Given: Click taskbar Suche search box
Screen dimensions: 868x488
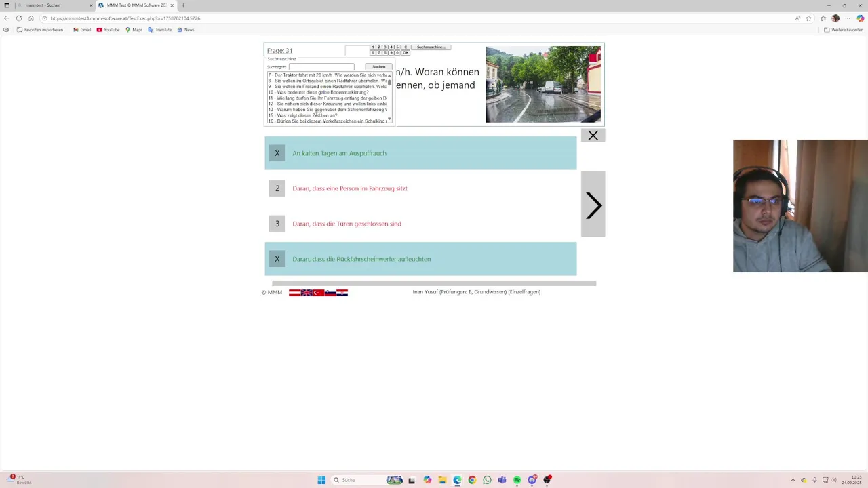Looking at the screenshot, I should coord(366,480).
